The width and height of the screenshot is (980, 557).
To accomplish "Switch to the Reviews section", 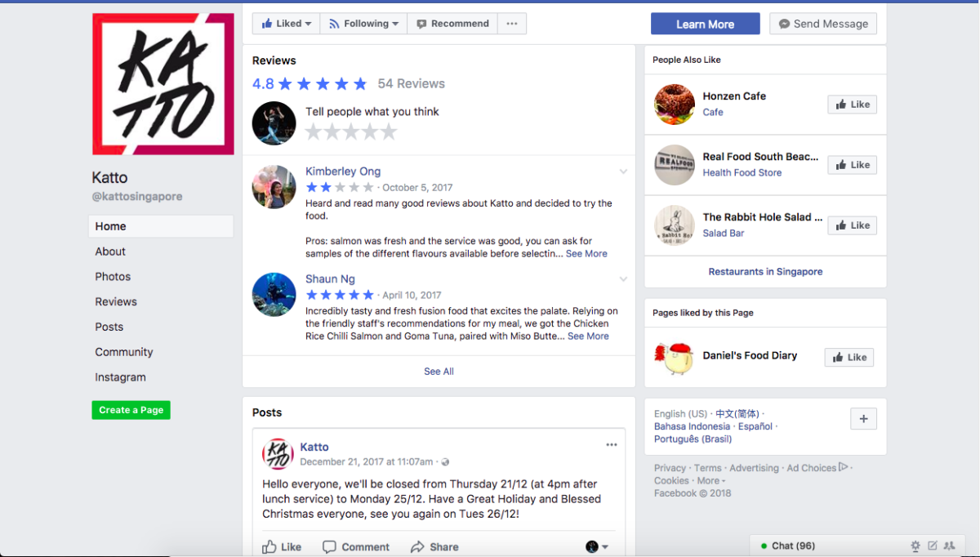I will (115, 301).
